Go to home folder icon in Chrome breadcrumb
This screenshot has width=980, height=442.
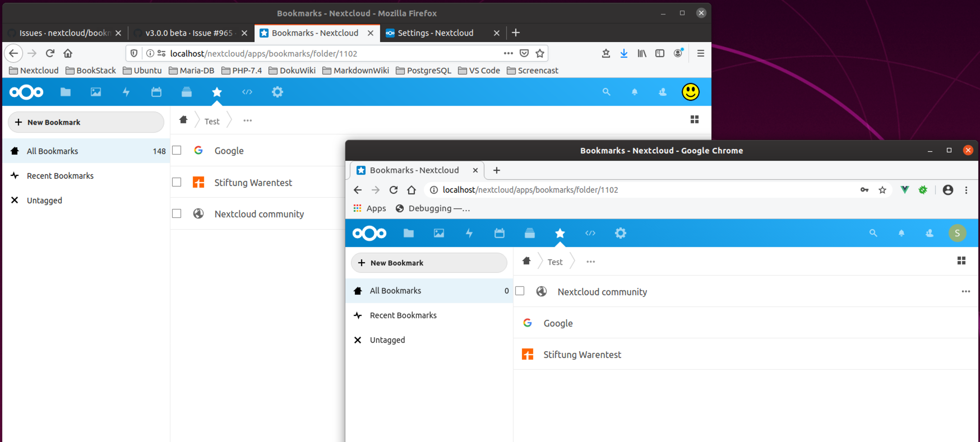pyautogui.click(x=526, y=261)
